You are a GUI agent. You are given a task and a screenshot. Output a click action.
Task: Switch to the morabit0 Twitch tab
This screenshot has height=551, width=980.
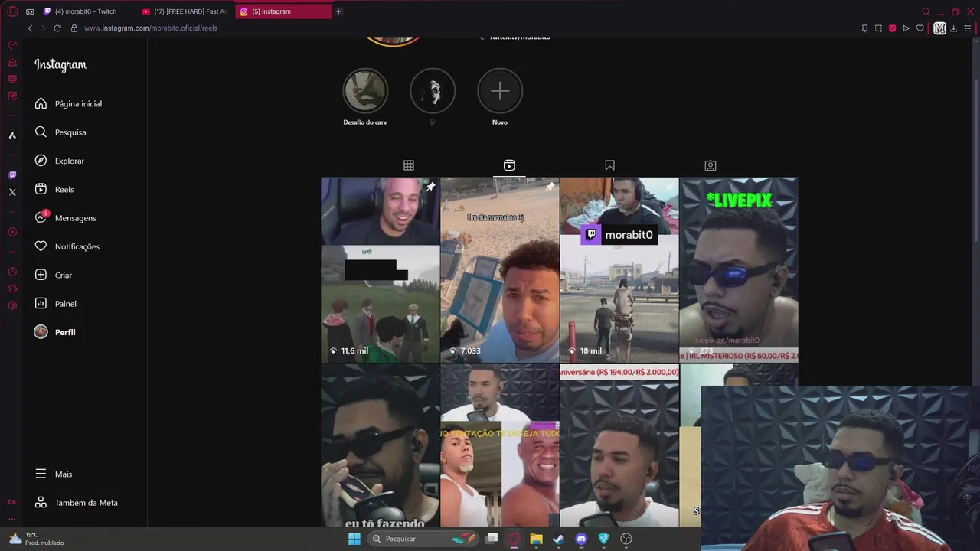pos(86,11)
